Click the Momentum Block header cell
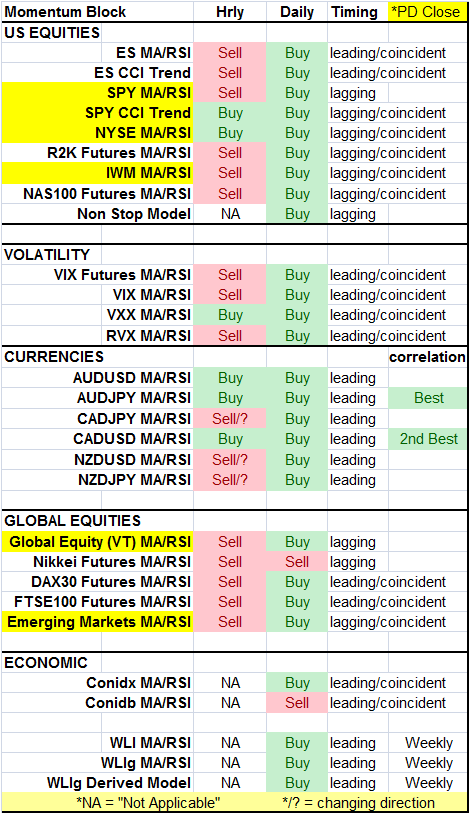Image resolution: width=470 pixels, height=814 pixels. click(x=98, y=11)
